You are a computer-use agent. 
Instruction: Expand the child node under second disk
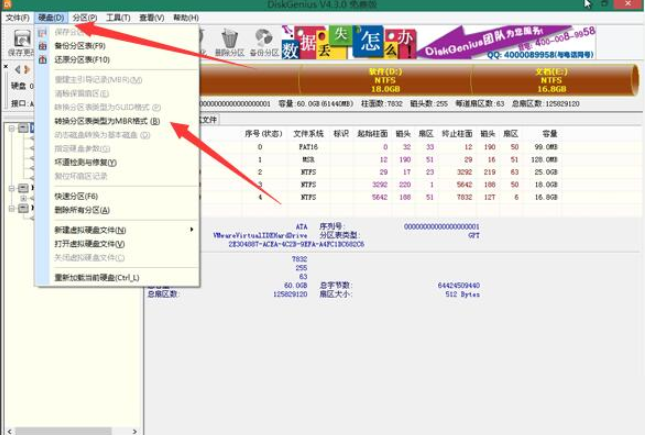[x=23, y=198]
